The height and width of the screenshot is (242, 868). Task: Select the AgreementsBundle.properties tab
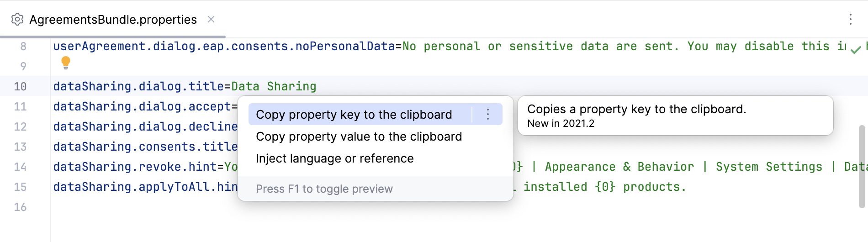[x=113, y=20]
